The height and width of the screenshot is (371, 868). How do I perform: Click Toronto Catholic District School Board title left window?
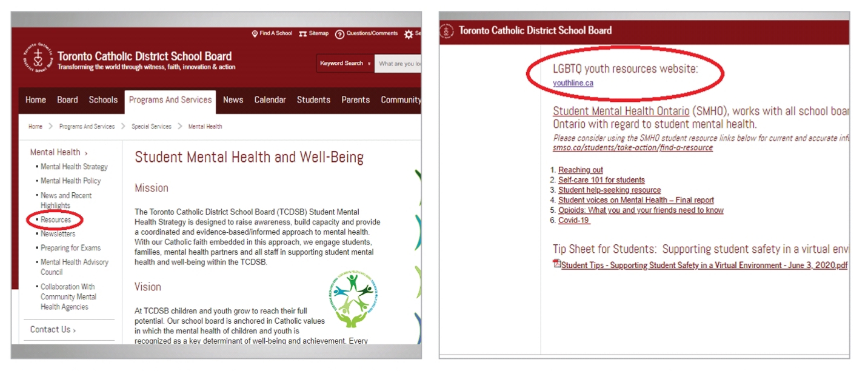coord(144,56)
